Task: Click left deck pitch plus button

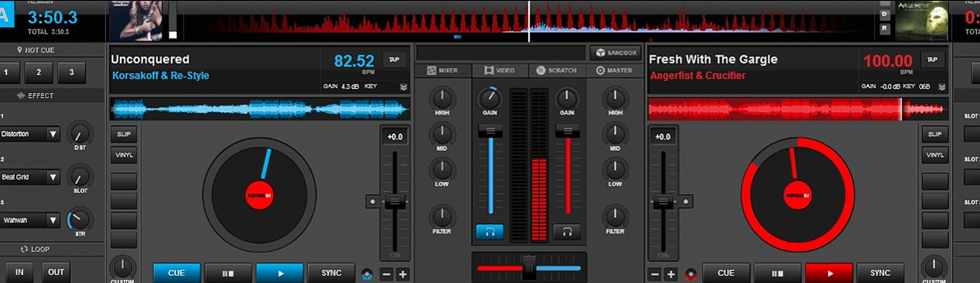Action: click(403, 274)
